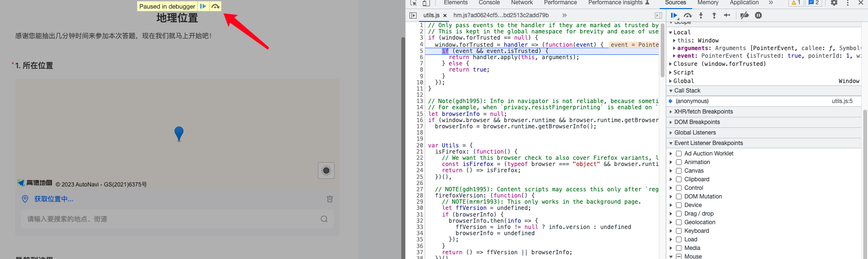Expand the Global scope
This screenshot has width=868, height=259.
(671, 81)
